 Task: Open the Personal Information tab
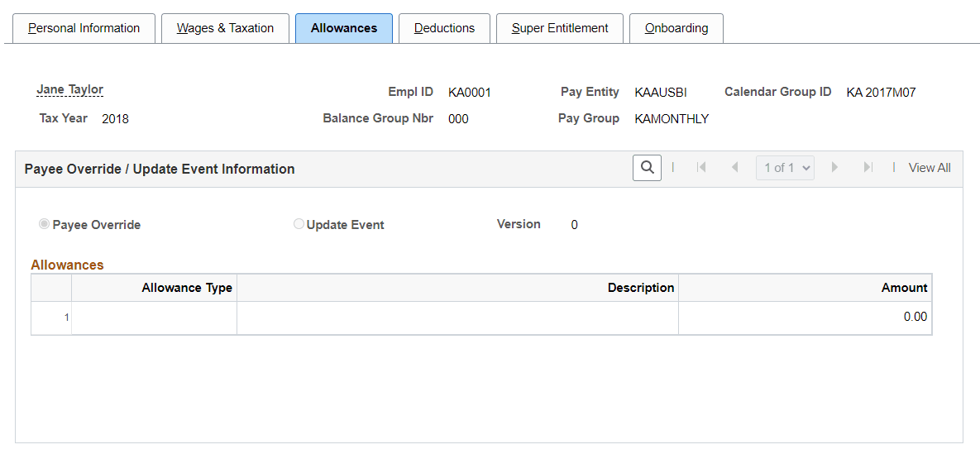[84, 28]
